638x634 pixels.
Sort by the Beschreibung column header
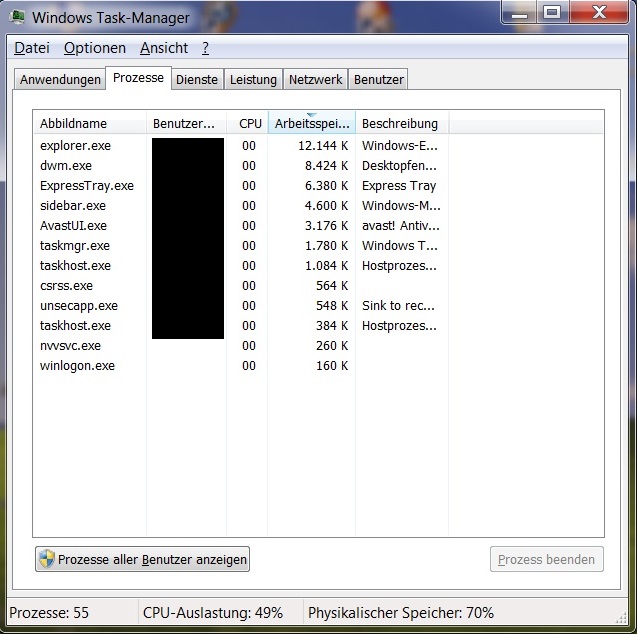[402, 123]
